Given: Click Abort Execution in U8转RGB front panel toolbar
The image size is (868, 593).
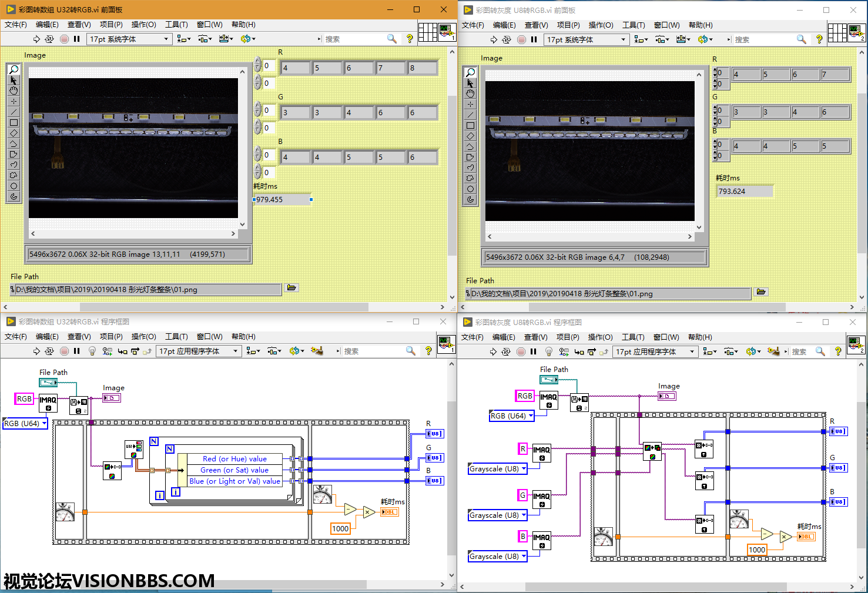Looking at the screenshot, I should coord(521,39).
